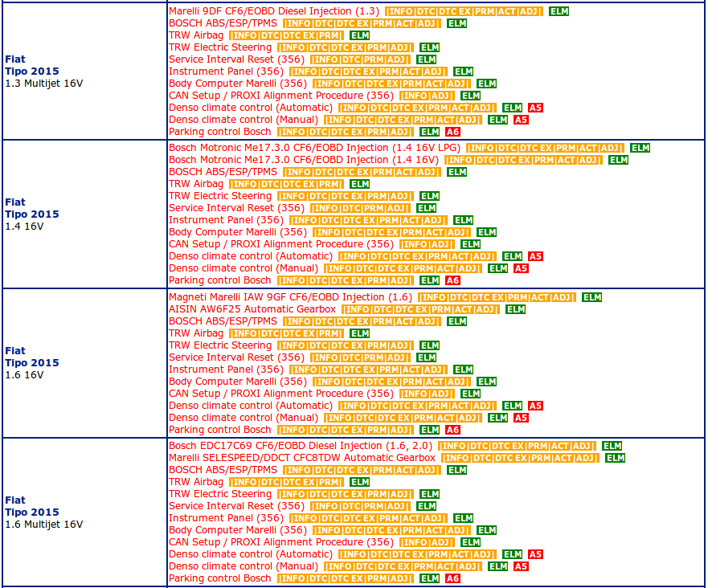708x588 pixels.
Task: Open Body Computer Marelli (356) in 1.6 16V section
Action: tap(238, 382)
